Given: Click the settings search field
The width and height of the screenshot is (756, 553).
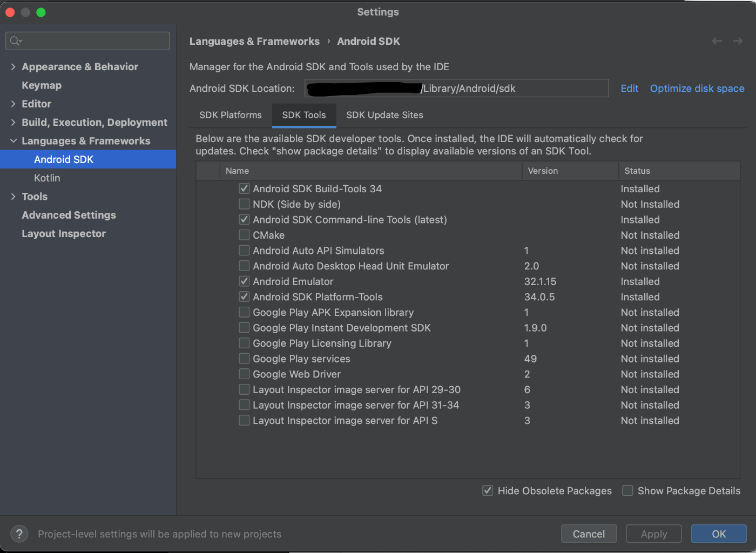Looking at the screenshot, I should pyautogui.click(x=88, y=41).
